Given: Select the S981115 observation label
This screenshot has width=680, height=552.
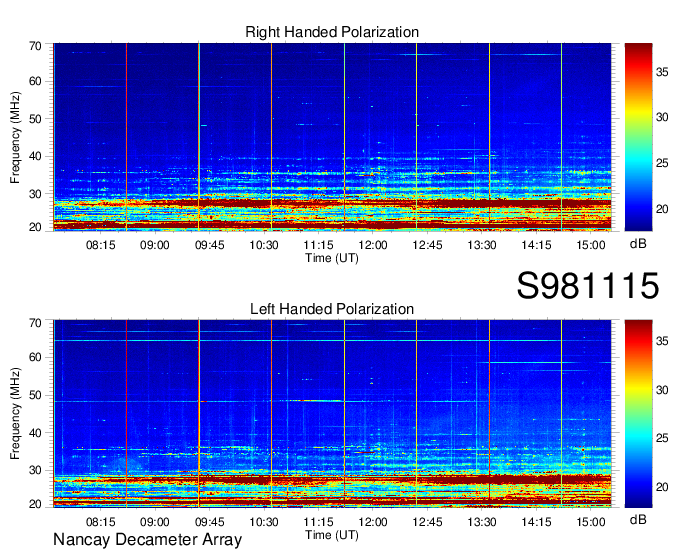Looking at the screenshot, I should (x=588, y=286).
